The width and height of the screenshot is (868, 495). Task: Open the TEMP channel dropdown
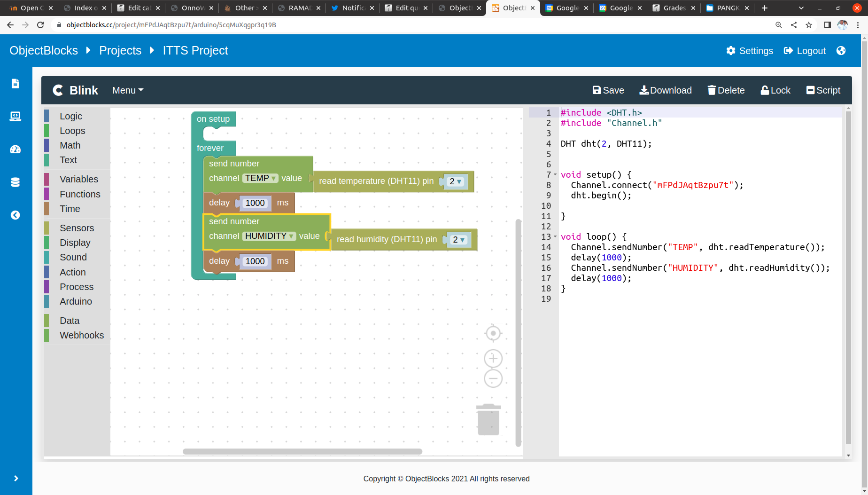pyautogui.click(x=261, y=178)
